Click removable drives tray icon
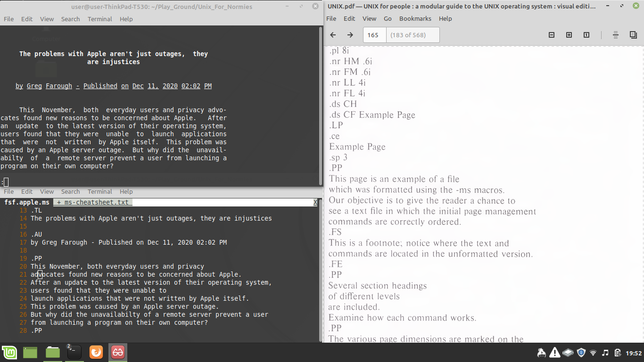Viewport: 644px width, 362px height. (x=568, y=353)
